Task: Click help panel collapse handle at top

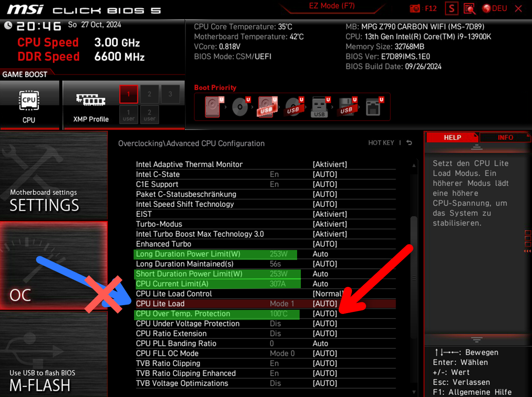Action: coord(477,147)
